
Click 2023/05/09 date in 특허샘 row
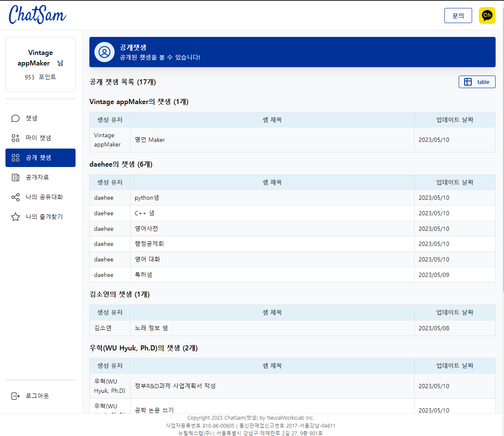click(434, 275)
